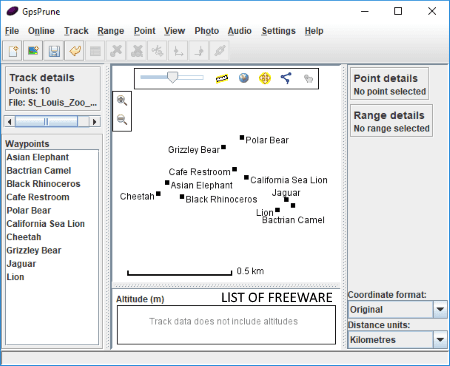Expand the Coordinate format dropdown
Viewport: 450px width, 366px height.
[440, 310]
